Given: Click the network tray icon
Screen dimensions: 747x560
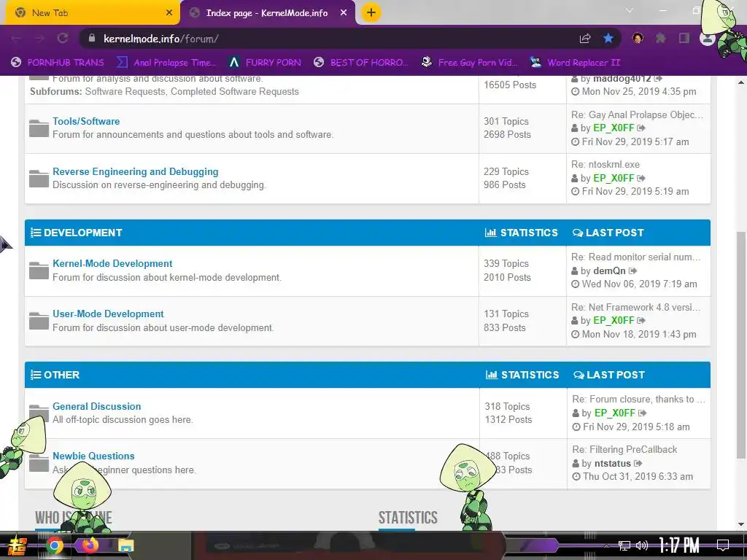Looking at the screenshot, I should (x=624, y=545).
